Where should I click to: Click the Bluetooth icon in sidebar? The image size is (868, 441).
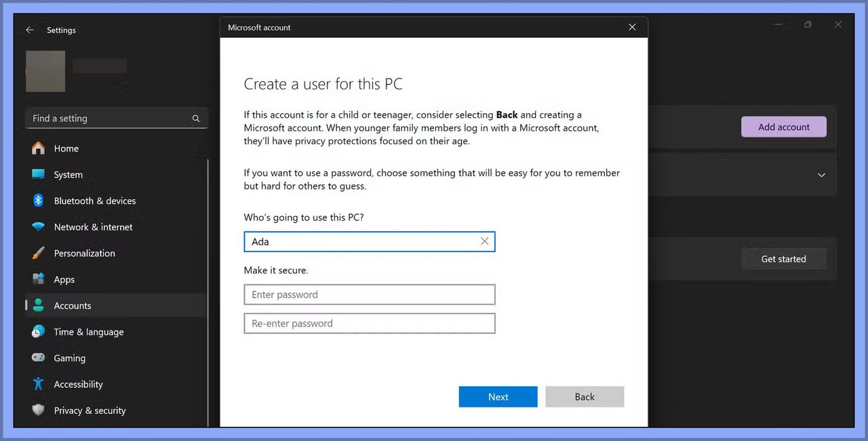click(x=39, y=201)
